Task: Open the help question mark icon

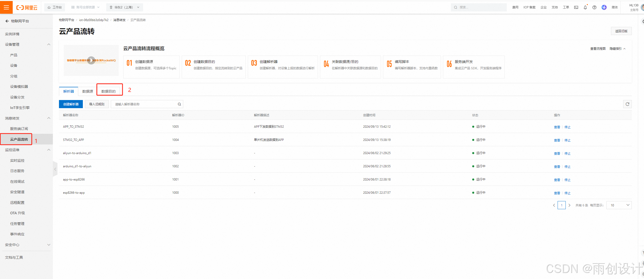Action: tap(594, 7)
